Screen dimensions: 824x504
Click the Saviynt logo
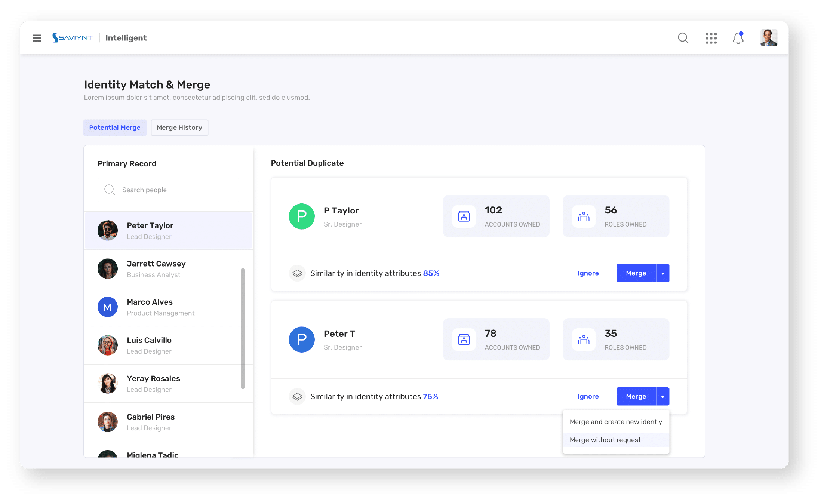point(73,38)
